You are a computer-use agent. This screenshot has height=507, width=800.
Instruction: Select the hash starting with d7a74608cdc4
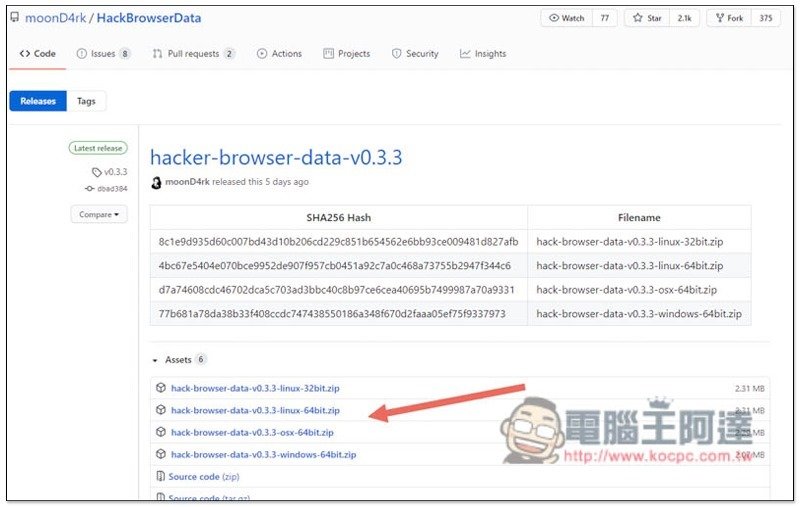point(336,290)
